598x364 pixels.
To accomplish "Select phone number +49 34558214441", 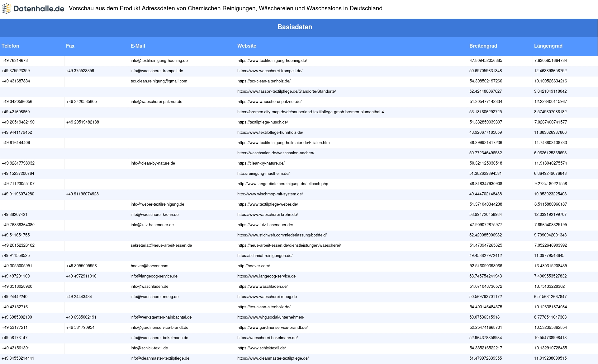I will [18, 358].
